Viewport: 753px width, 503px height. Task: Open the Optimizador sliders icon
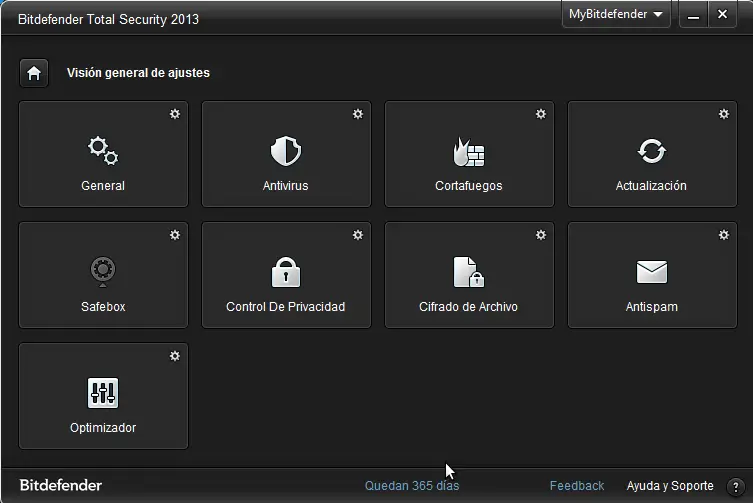point(103,393)
